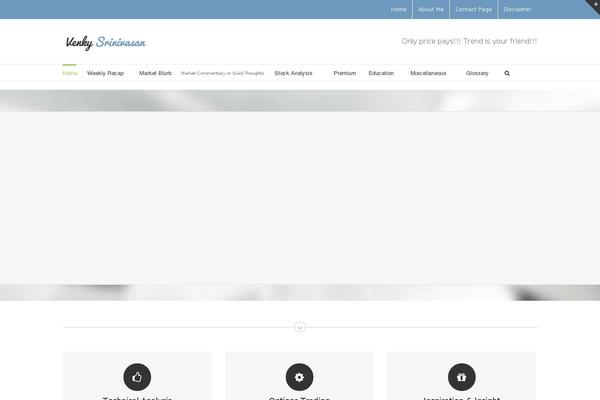600x400 pixels.
Task: Click the gift Inspiration & Insight icon
Action: (x=461, y=377)
